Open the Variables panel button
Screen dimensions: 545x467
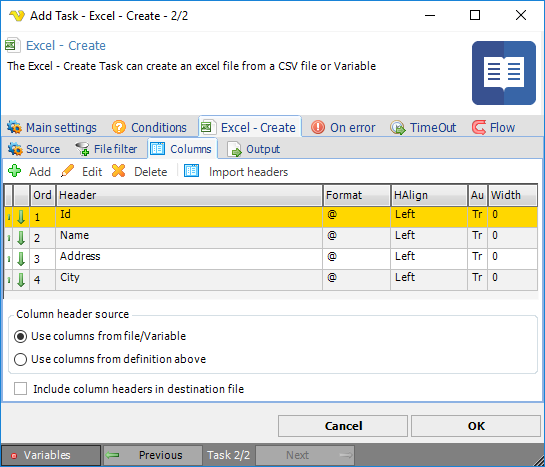[51, 455]
